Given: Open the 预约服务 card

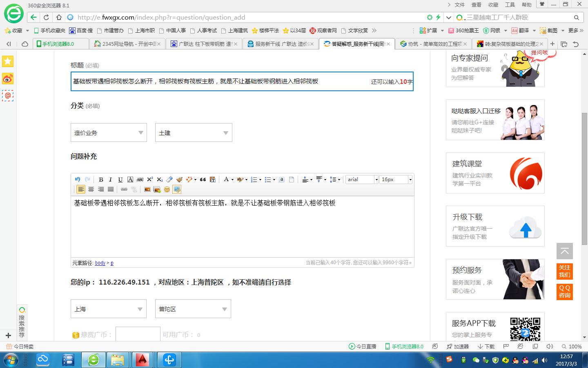Looking at the screenshot, I should tap(495, 279).
